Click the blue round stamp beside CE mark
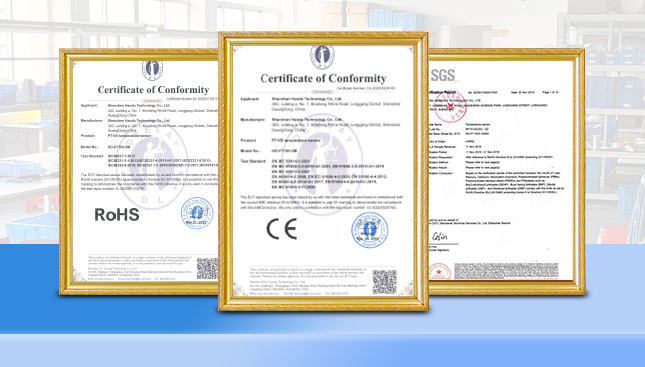This screenshot has width=645, height=367. pyautogui.click(x=369, y=230)
